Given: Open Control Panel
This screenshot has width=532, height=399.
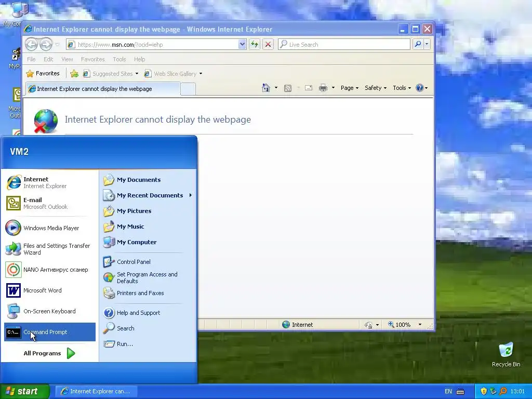Looking at the screenshot, I should click(x=148, y=262).
